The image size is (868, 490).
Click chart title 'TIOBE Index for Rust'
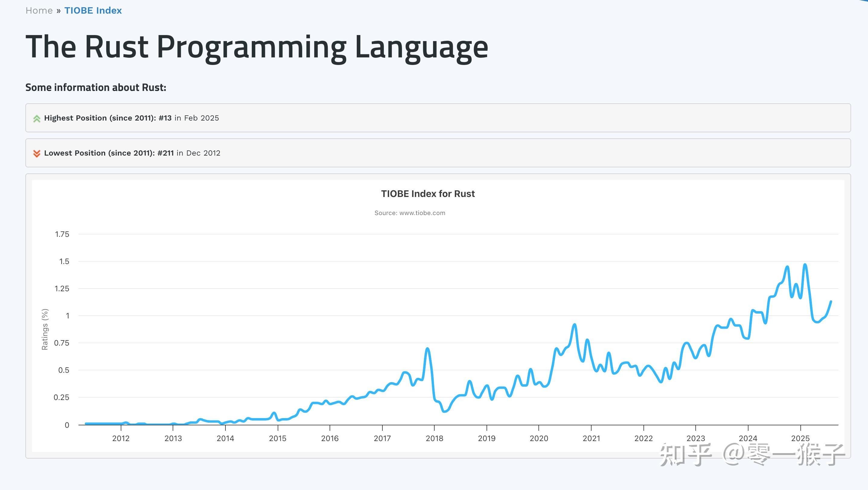click(x=428, y=194)
